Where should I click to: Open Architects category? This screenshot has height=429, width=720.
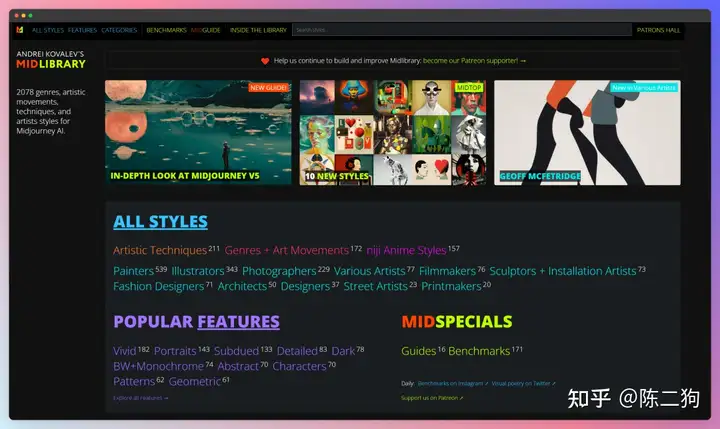pos(242,286)
